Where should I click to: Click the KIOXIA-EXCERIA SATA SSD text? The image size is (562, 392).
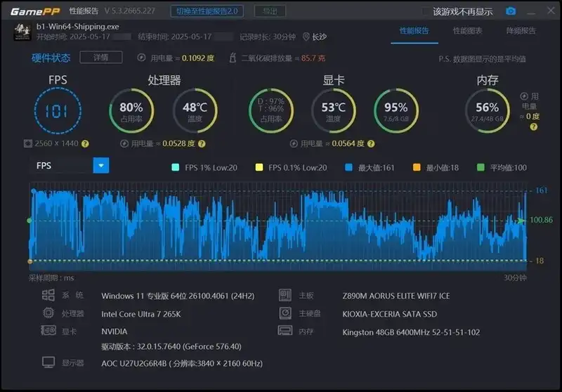(390, 314)
